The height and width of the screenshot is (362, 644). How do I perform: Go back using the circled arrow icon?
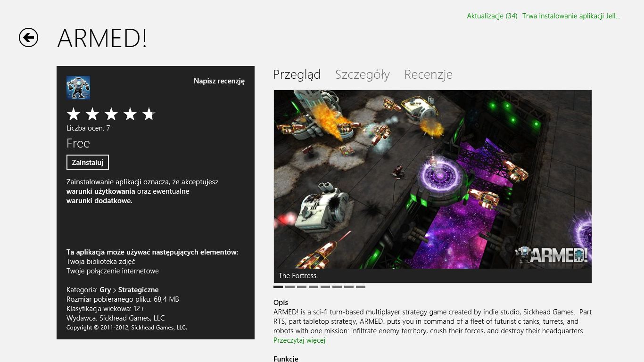(28, 38)
